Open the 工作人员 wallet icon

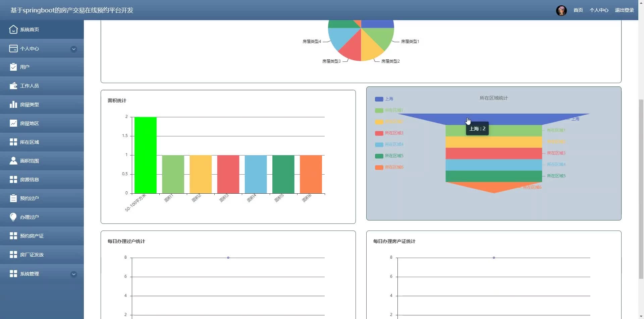[x=13, y=86]
